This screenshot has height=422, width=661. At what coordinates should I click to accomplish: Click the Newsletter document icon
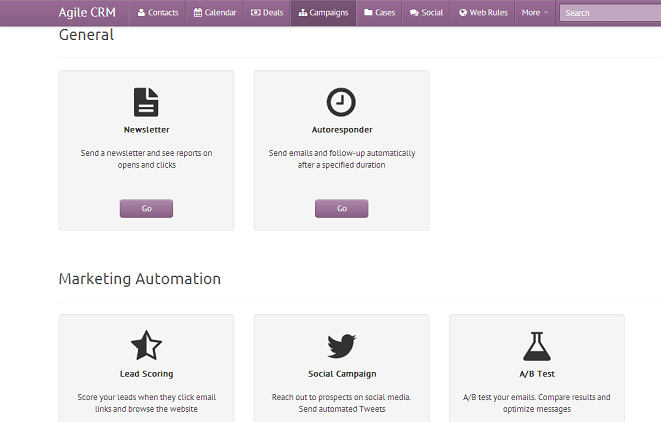(x=146, y=102)
